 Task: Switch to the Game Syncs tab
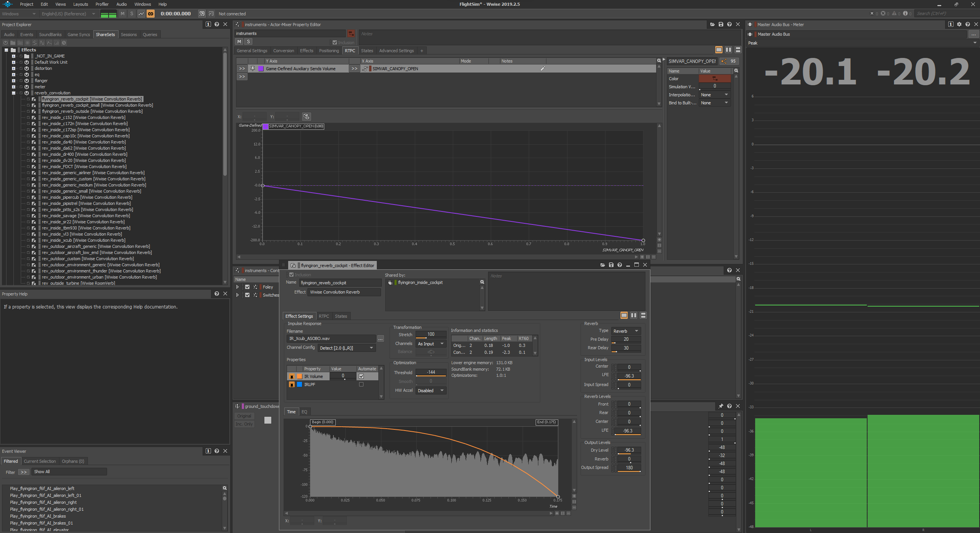tap(79, 35)
